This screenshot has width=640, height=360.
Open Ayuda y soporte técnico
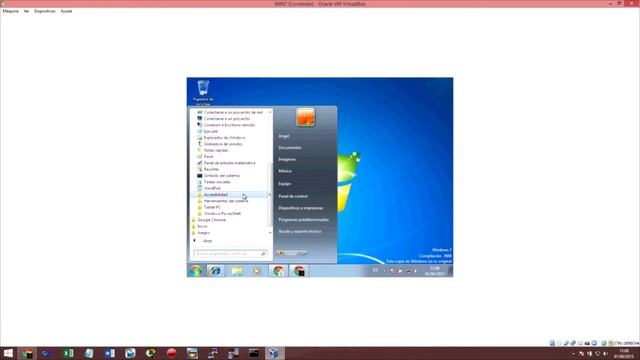point(300,231)
